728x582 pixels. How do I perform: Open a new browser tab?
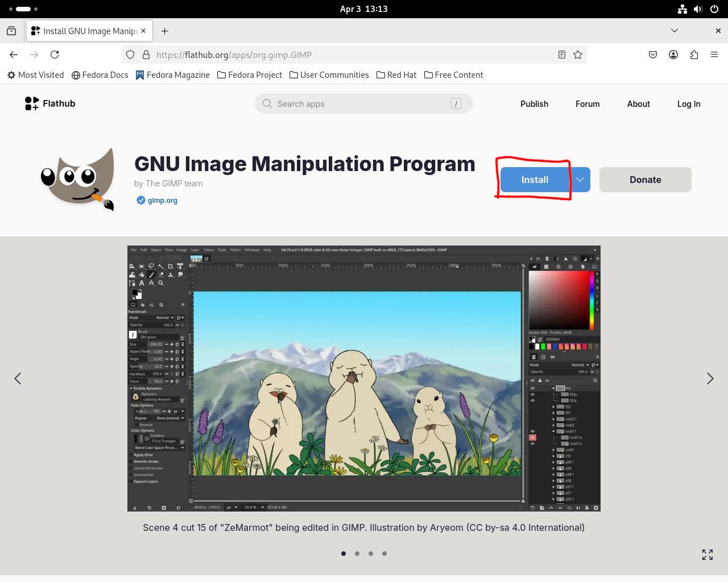tap(164, 31)
